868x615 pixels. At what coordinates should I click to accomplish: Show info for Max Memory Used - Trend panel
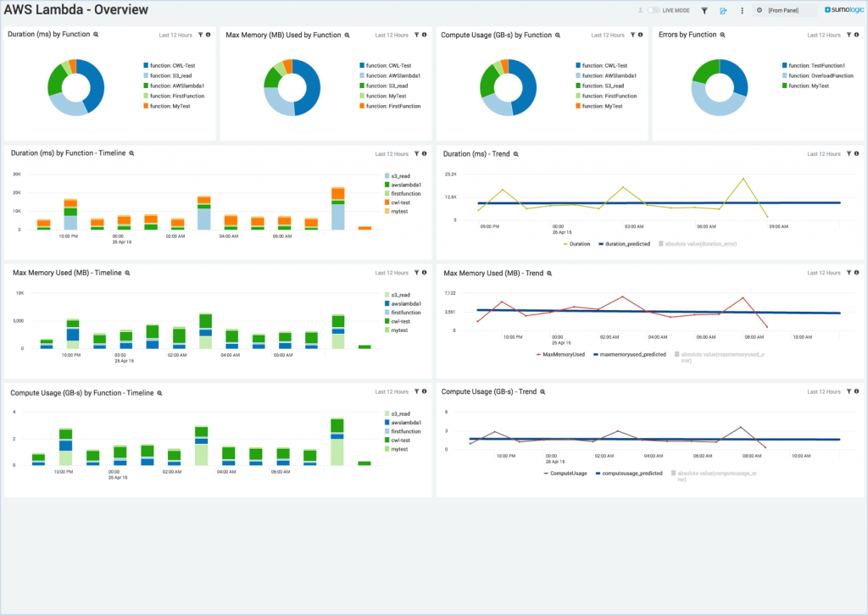click(856, 273)
